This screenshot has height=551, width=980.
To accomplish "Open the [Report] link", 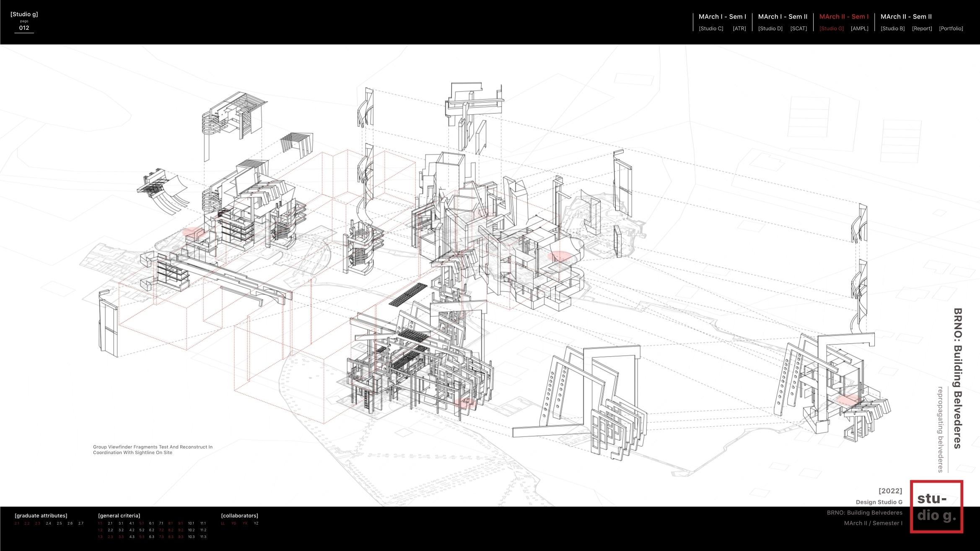I will click(922, 29).
